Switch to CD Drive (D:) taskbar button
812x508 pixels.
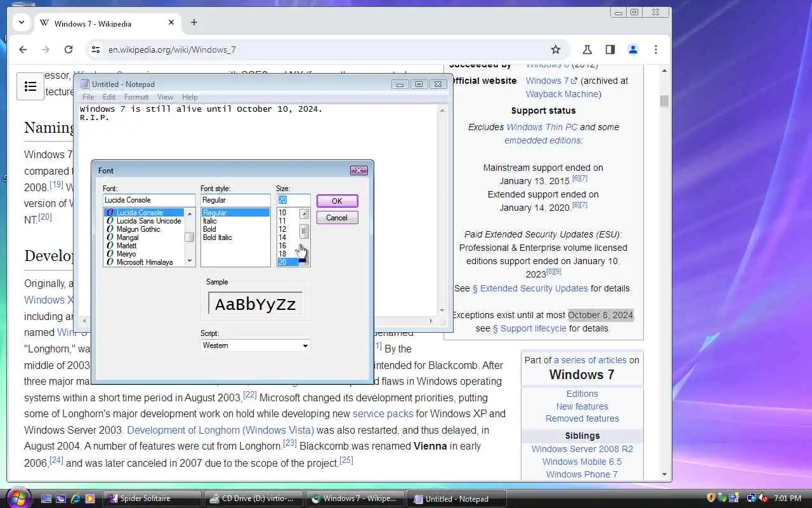pos(254,498)
